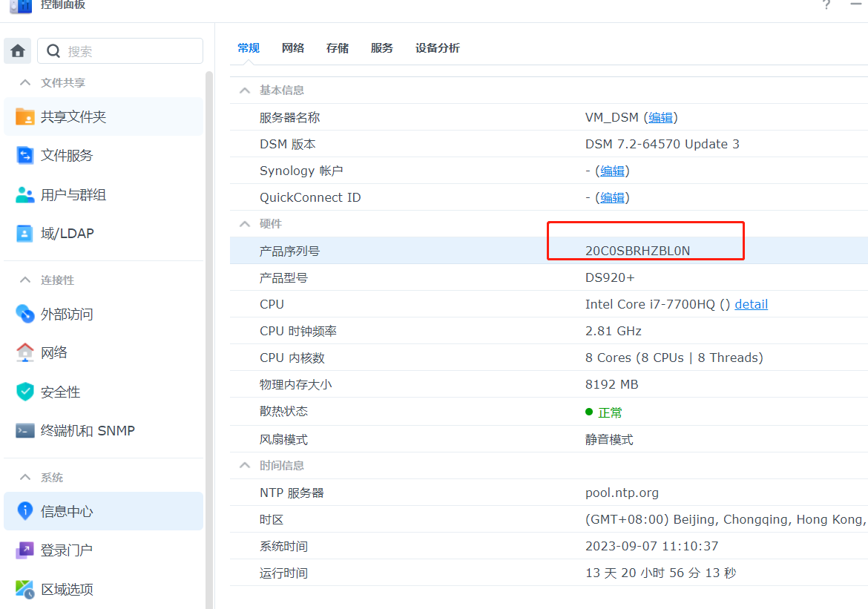Click the CPU detail link
Screen dimensions: 868x609
pyautogui.click(x=751, y=305)
